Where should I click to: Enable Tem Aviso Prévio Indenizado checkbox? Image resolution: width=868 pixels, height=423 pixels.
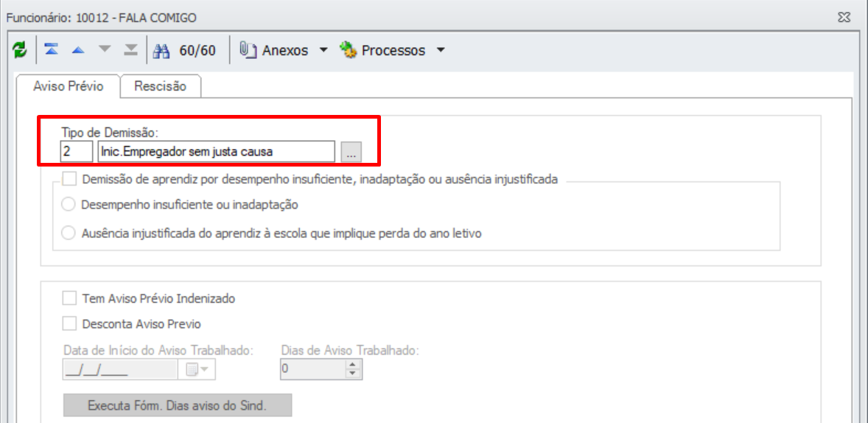pyautogui.click(x=70, y=298)
